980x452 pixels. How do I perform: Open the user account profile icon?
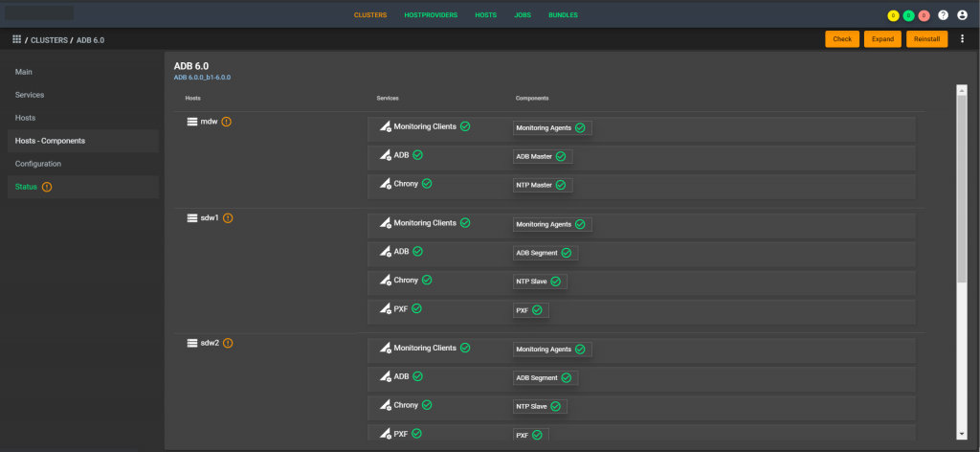click(x=962, y=15)
